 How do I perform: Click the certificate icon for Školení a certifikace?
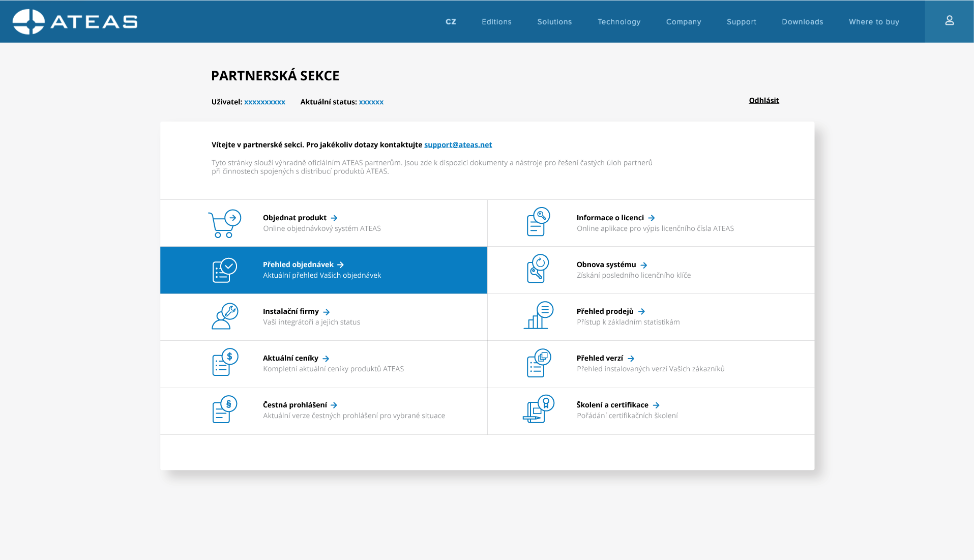(538, 409)
